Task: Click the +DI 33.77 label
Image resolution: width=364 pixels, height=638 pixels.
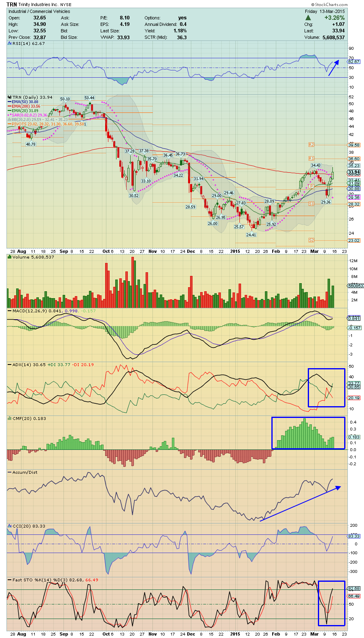Action: point(59,365)
